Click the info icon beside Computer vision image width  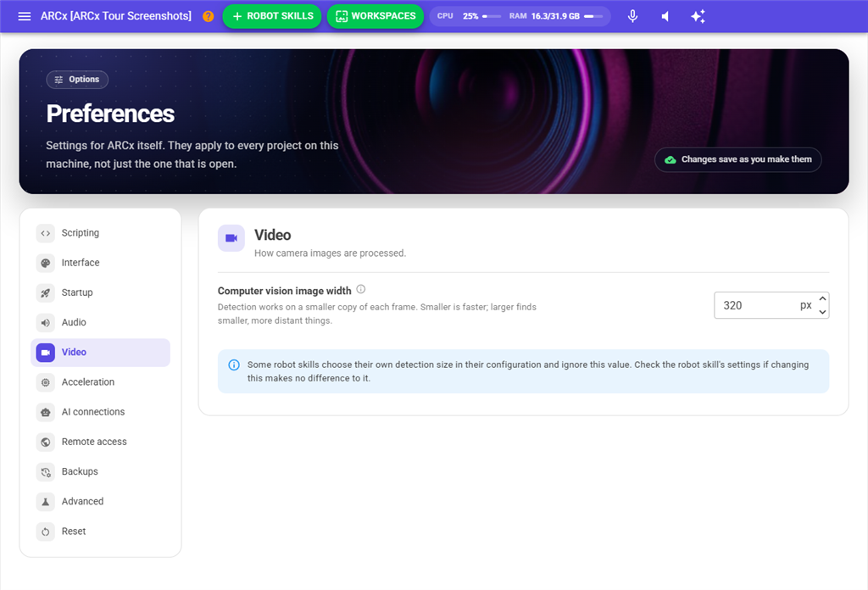click(x=361, y=289)
